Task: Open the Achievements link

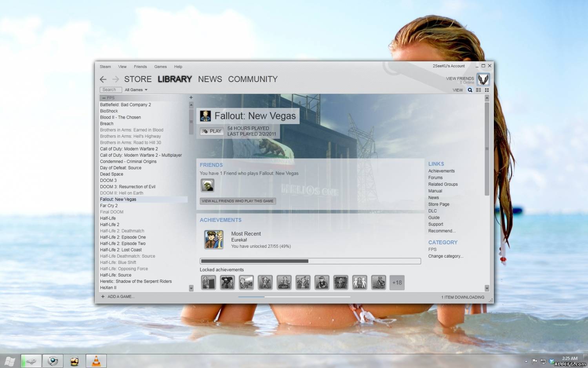Action: coord(441,171)
